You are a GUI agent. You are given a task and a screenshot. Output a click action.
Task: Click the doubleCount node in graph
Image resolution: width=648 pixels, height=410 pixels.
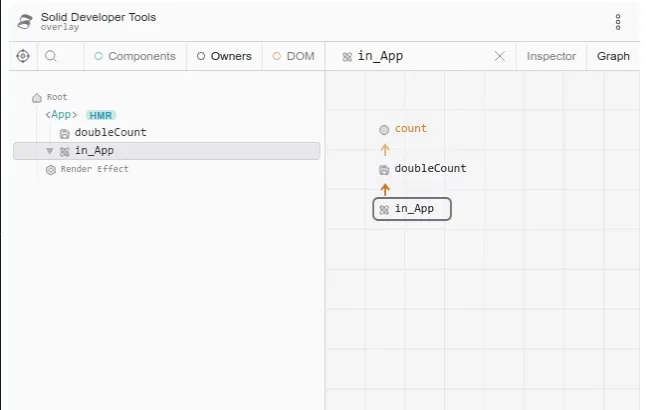coord(430,169)
